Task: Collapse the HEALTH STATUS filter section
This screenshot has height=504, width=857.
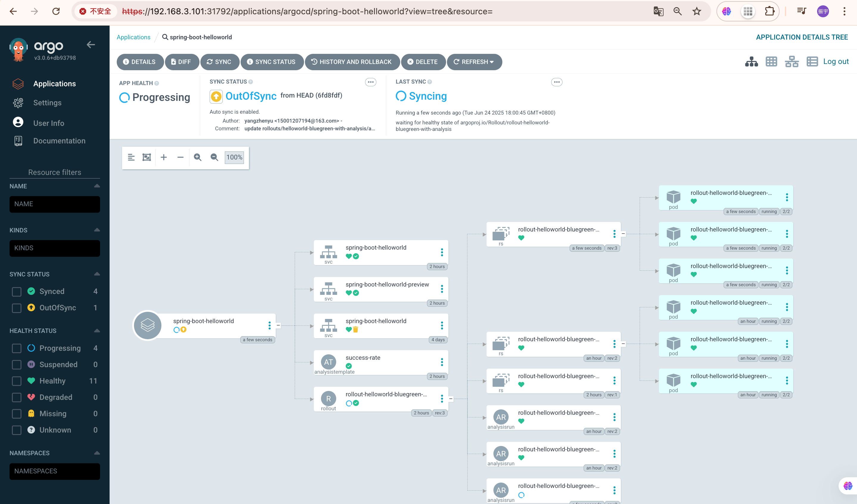Action: pyautogui.click(x=97, y=331)
